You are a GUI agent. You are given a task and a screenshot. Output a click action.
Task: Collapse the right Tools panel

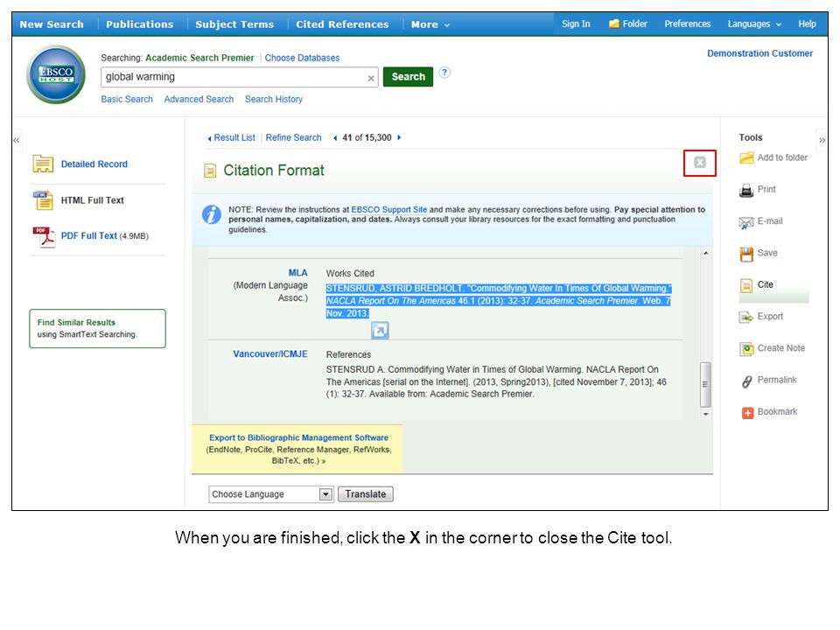[822, 140]
